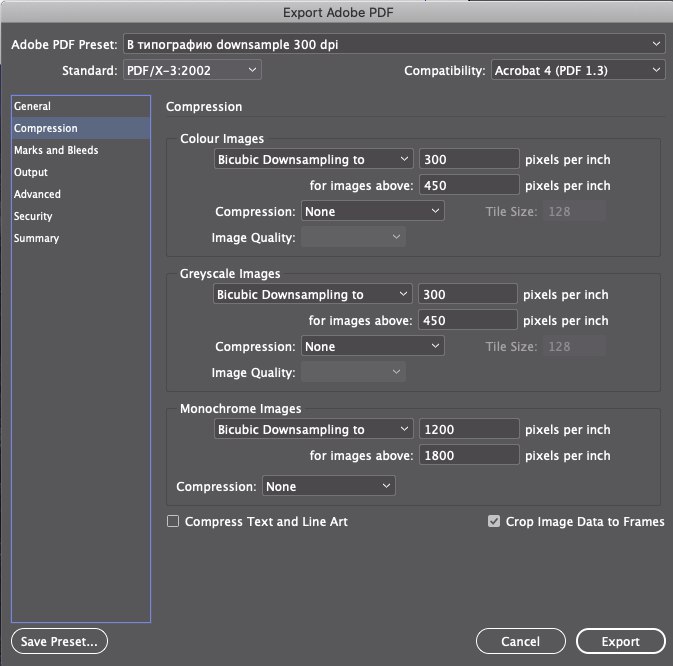
Task: Switch to the General section
Action: (81, 106)
